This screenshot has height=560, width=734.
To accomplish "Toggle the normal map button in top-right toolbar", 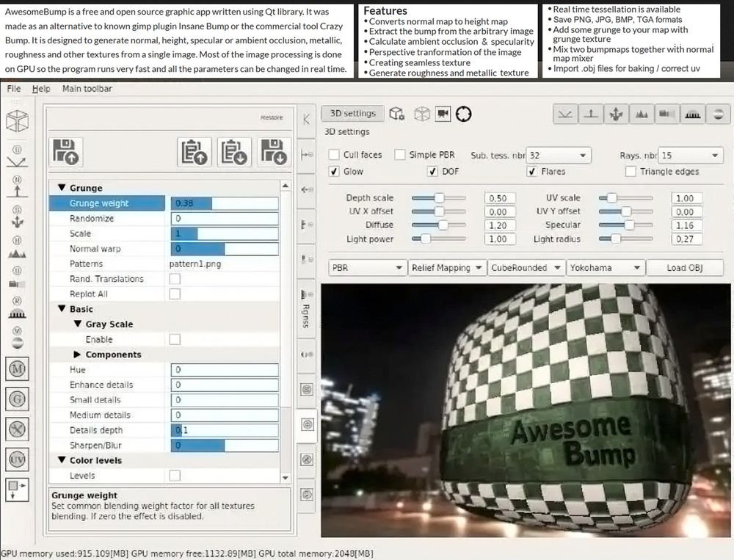I will tap(591, 114).
